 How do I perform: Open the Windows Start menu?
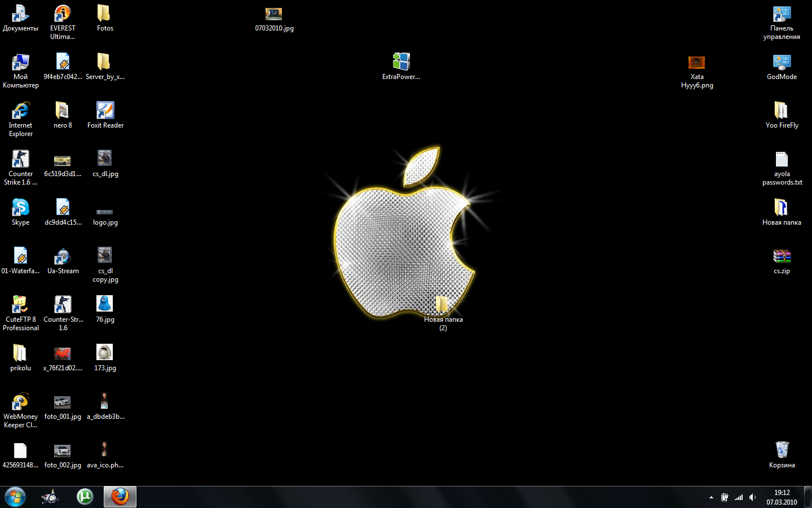coord(15,497)
